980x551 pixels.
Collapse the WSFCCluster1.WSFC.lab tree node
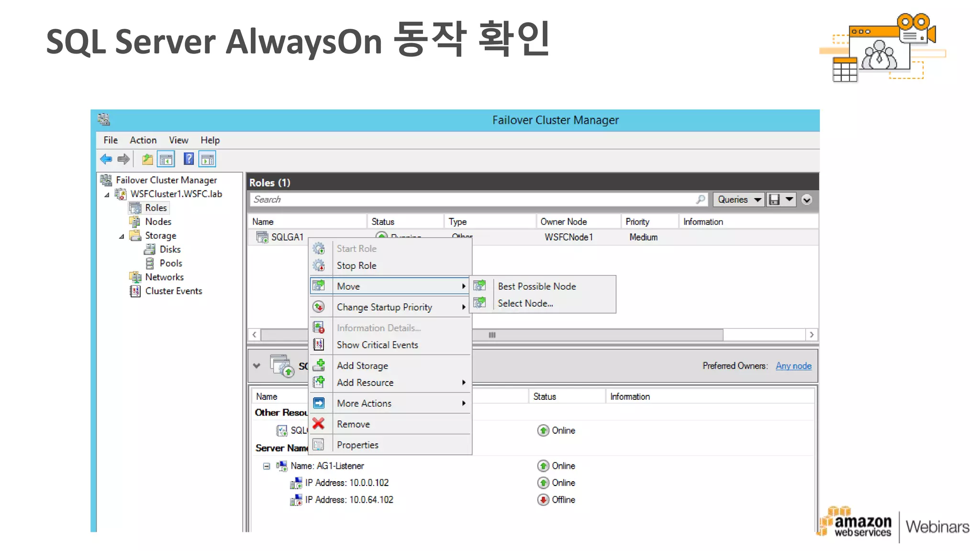point(107,194)
